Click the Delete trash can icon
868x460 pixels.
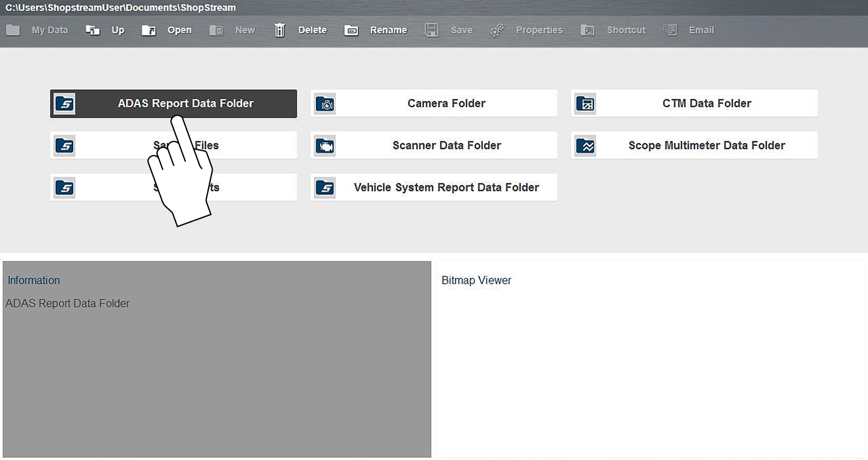pyautogui.click(x=279, y=30)
